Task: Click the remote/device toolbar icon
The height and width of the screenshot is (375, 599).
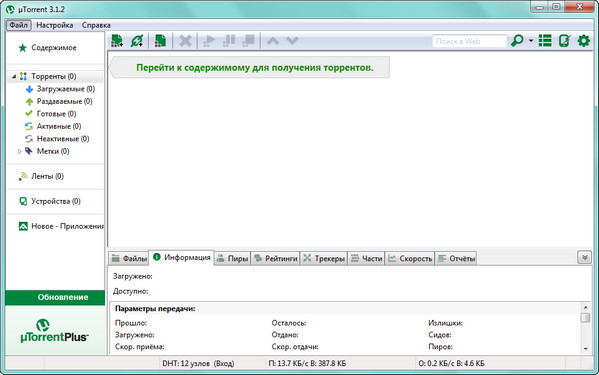Action: pos(565,40)
